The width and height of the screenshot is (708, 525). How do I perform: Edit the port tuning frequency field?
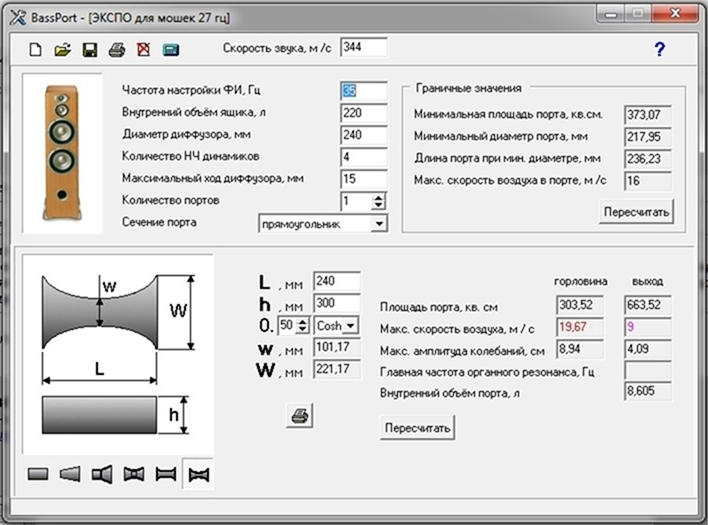coord(363,91)
